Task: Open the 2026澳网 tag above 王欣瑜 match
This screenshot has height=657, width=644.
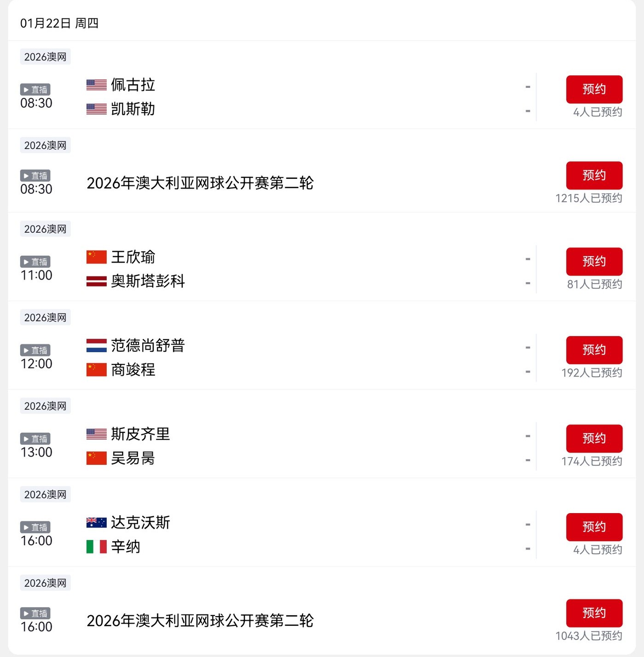Action: 45,229
